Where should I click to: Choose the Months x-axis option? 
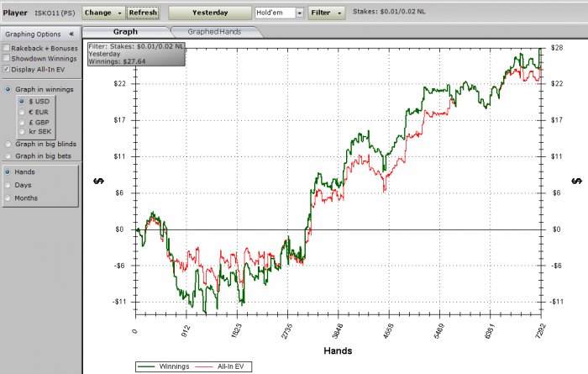[x=8, y=198]
